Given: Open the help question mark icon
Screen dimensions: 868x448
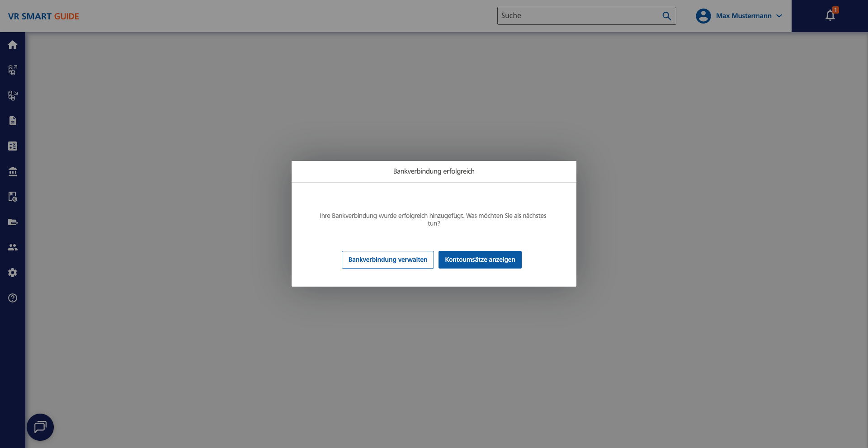Looking at the screenshot, I should click(13, 298).
